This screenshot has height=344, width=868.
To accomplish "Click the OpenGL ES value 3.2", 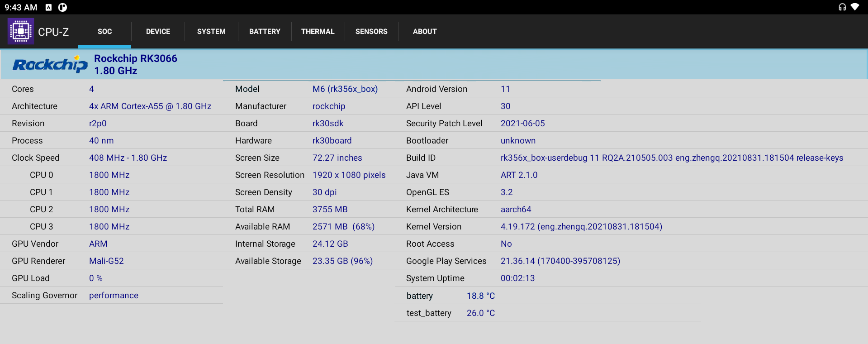I will [507, 192].
